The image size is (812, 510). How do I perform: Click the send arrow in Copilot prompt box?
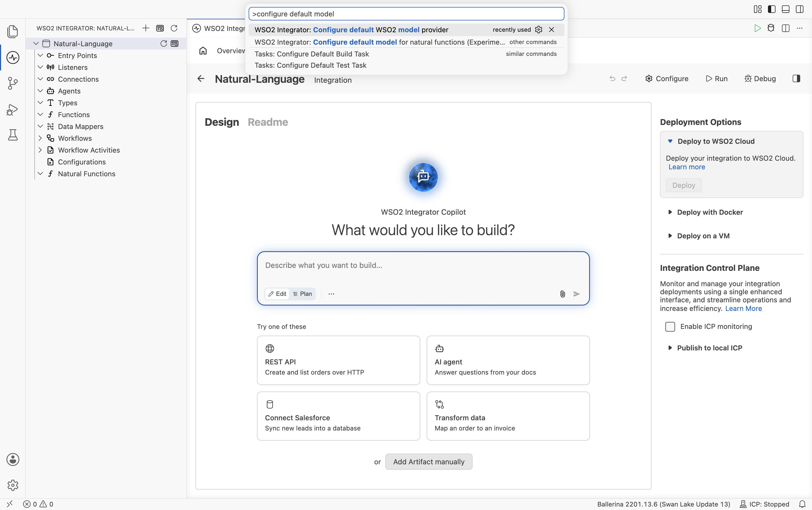pos(577,294)
